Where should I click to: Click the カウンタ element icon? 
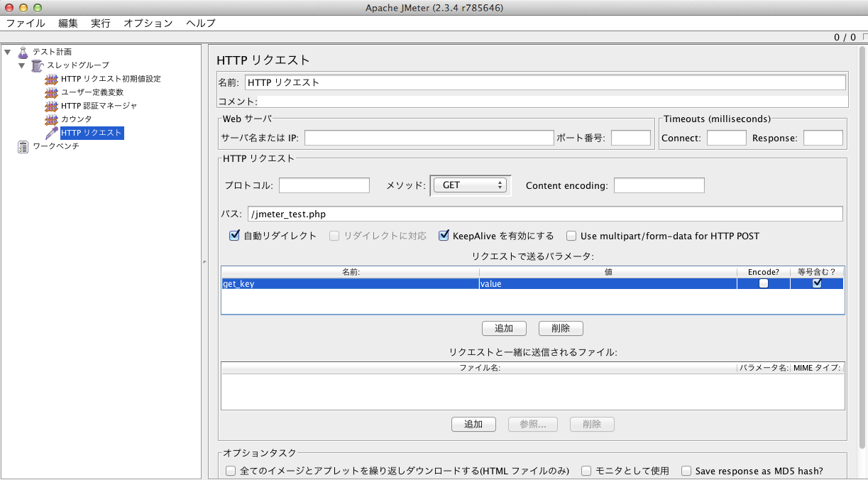pyautogui.click(x=51, y=119)
